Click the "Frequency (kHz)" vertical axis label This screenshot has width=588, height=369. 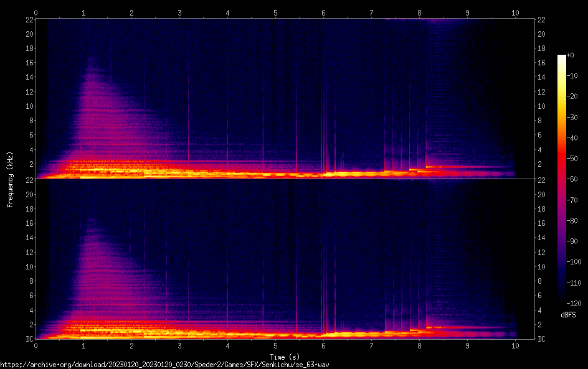[10, 179]
